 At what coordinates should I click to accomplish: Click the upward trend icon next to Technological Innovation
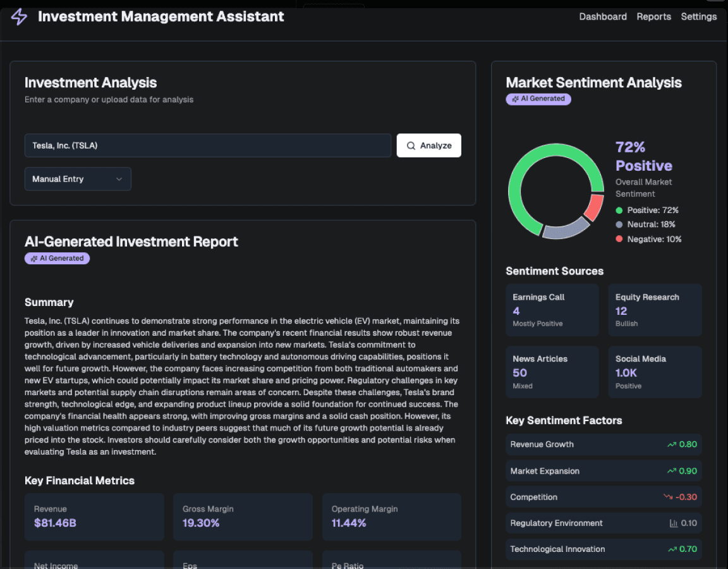[672, 549]
